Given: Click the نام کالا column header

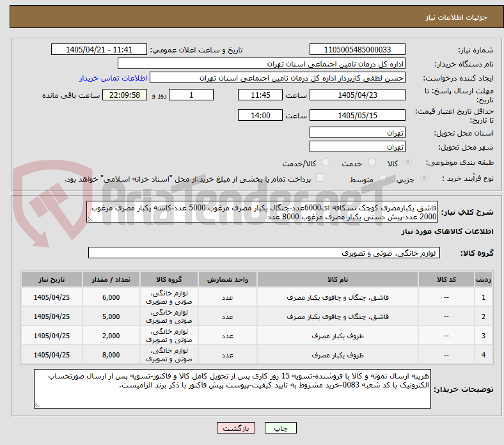Looking at the screenshot, I should [338, 279].
